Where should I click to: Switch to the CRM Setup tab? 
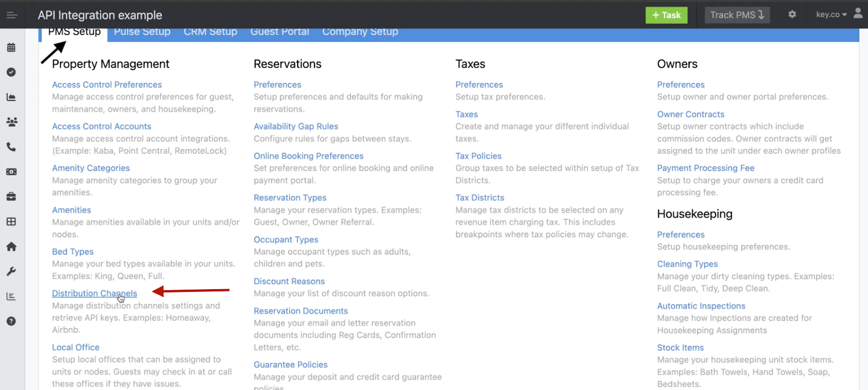[x=210, y=32]
